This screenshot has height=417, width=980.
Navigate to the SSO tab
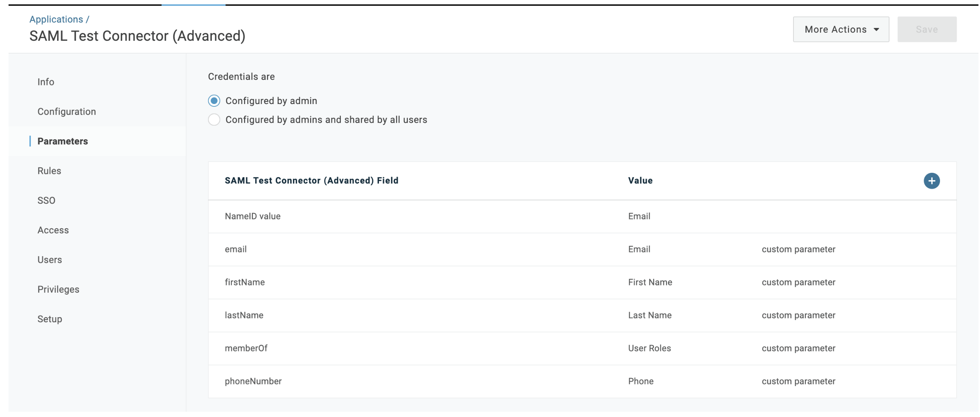click(x=46, y=201)
